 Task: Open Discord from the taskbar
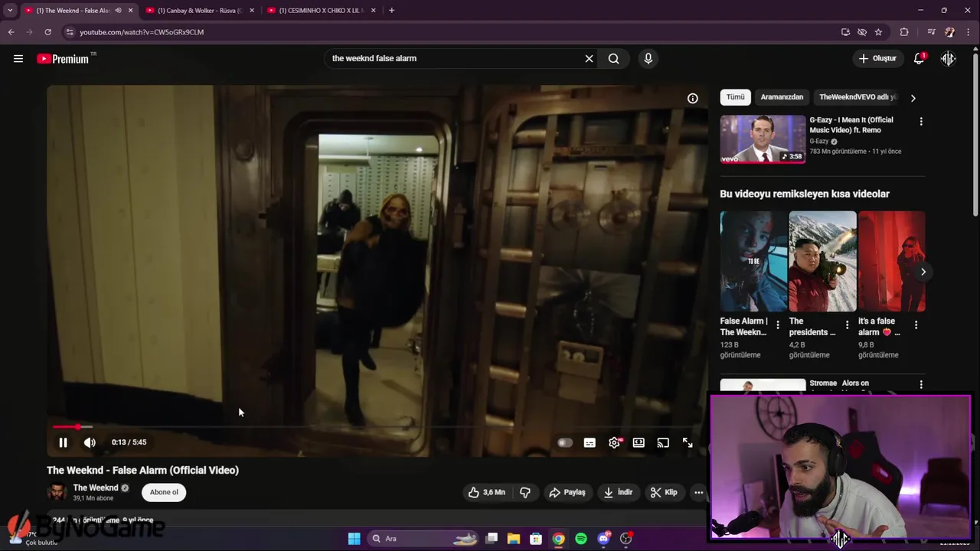click(x=603, y=539)
